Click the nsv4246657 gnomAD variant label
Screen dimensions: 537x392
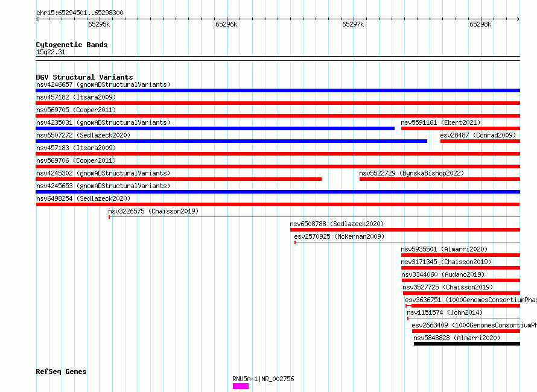103,84
